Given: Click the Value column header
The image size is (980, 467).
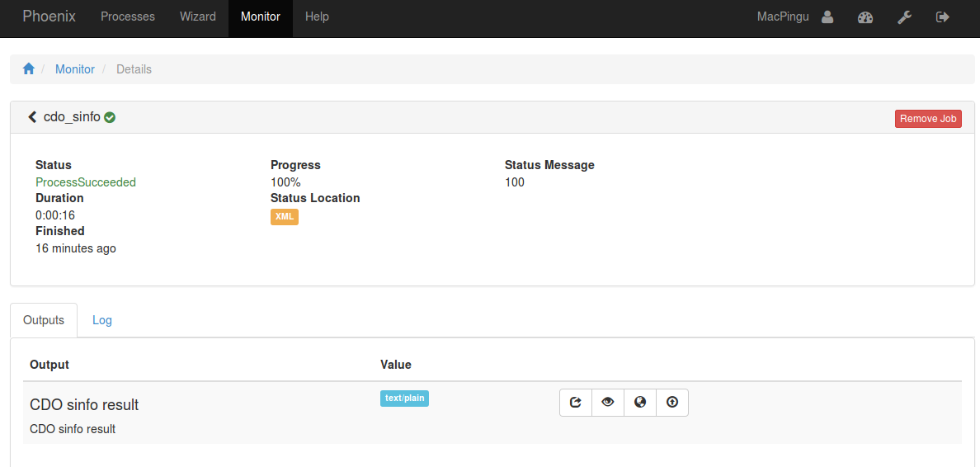Looking at the screenshot, I should 396,365.
